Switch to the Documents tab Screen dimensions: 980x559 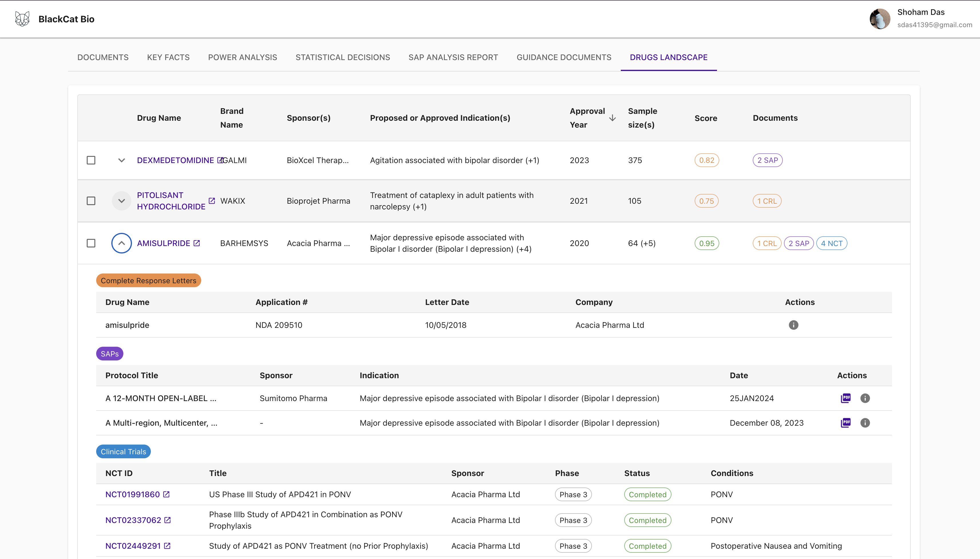pos(103,57)
